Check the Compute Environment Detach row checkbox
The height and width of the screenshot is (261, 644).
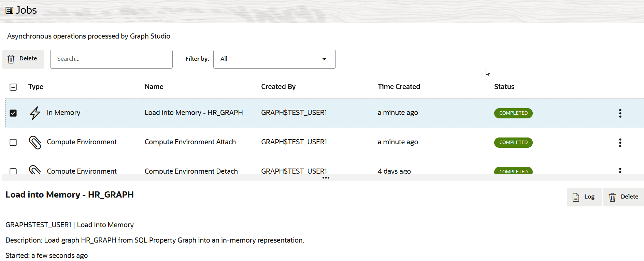point(13,171)
